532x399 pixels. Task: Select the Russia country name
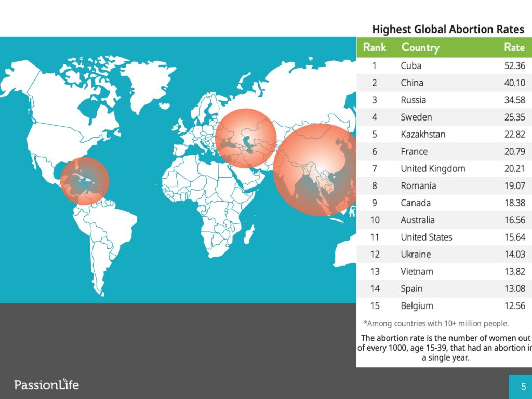point(413,100)
